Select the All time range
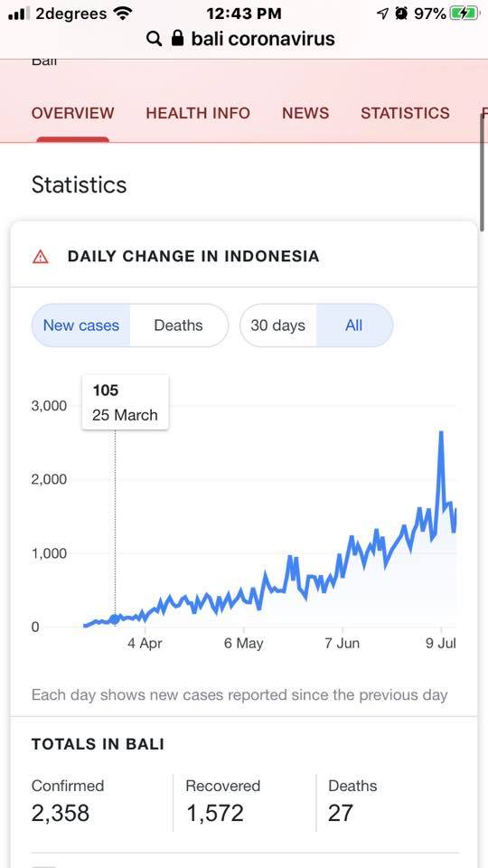Image resolution: width=488 pixels, height=868 pixels. (354, 325)
